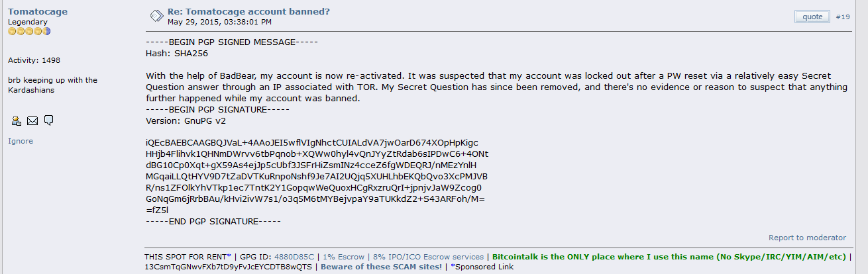Ignore user Tomatocage
This screenshot has width=868, height=274.
pyautogui.click(x=21, y=141)
